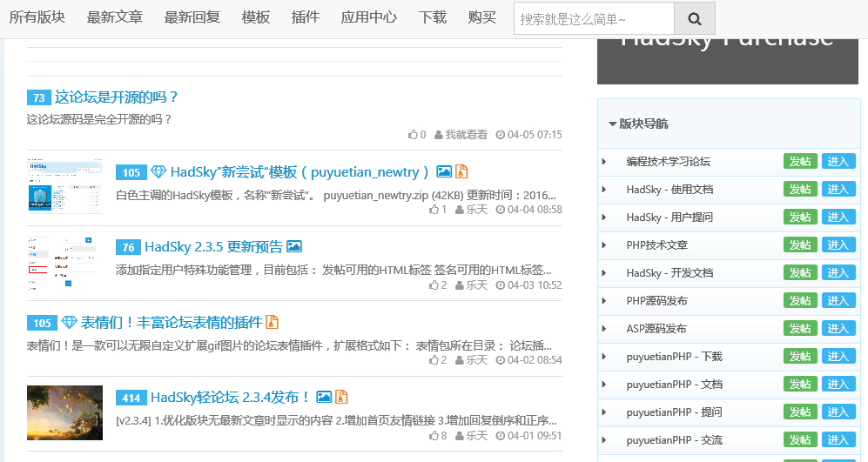Viewport: 868px width, 462px height.
Task: Click the 73 view count badge
Action: click(39, 98)
